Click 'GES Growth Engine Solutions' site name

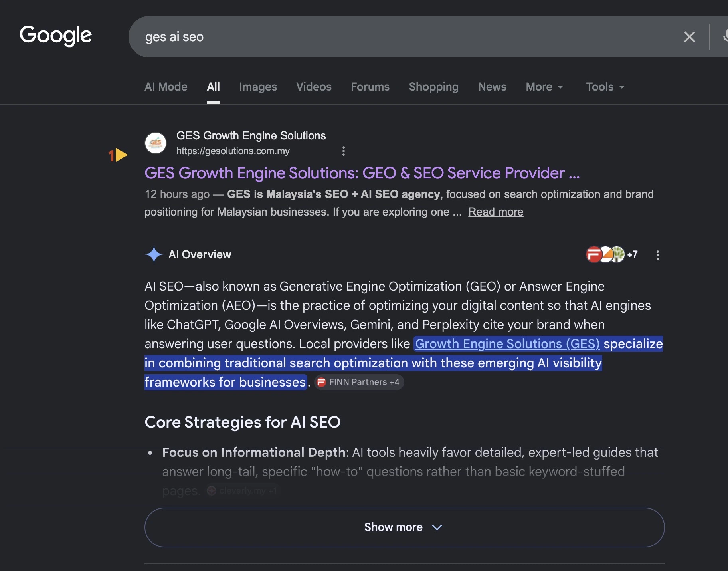tap(251, 136)
